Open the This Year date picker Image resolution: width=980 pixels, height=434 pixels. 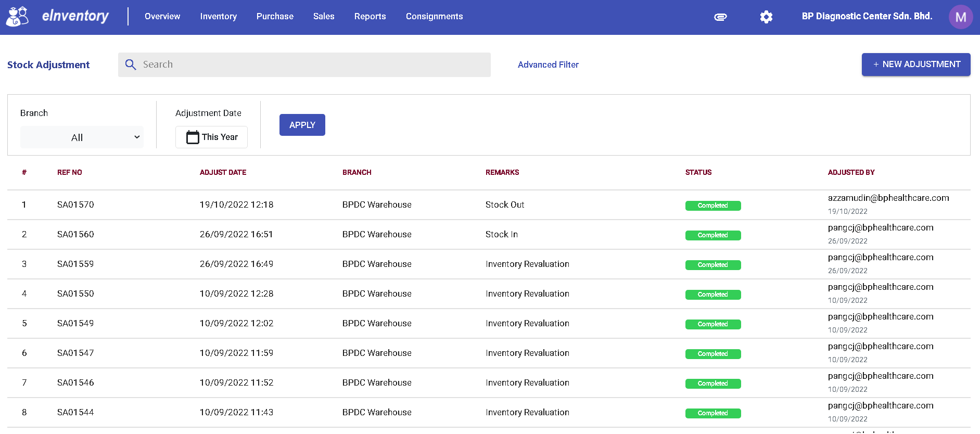tap(211, 137)
